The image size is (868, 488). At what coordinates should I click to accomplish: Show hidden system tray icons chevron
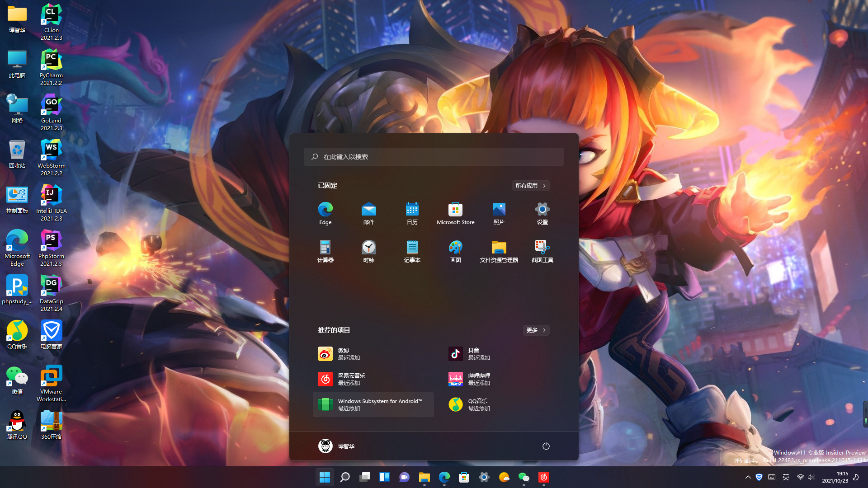click(x=748, y=477)
